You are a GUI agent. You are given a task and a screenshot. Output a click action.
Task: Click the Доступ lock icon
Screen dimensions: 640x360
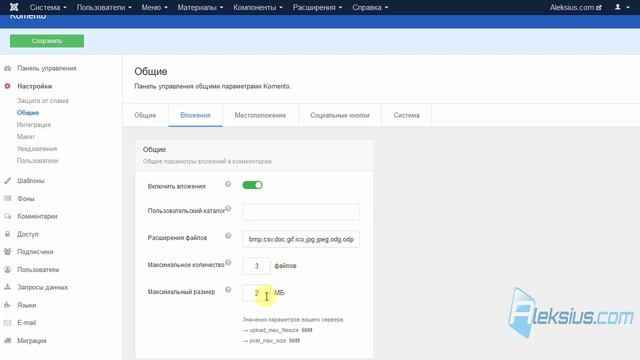click(x=7, y=234)
